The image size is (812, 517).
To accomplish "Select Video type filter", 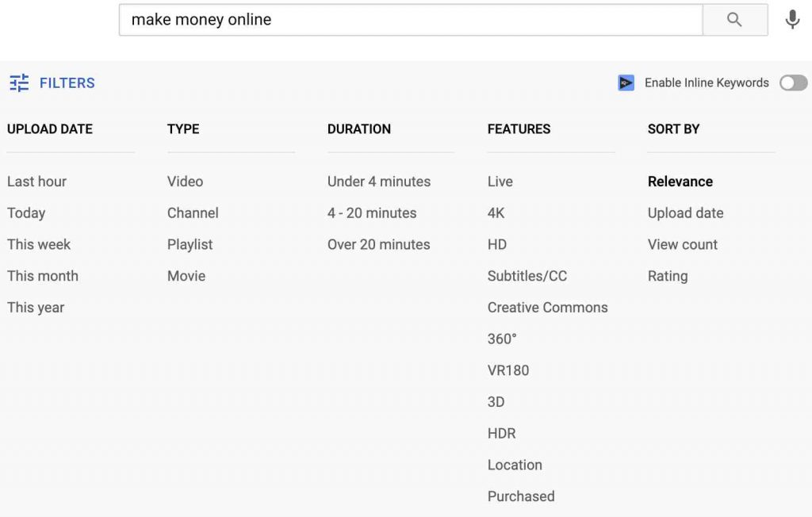I will (186, 182).
